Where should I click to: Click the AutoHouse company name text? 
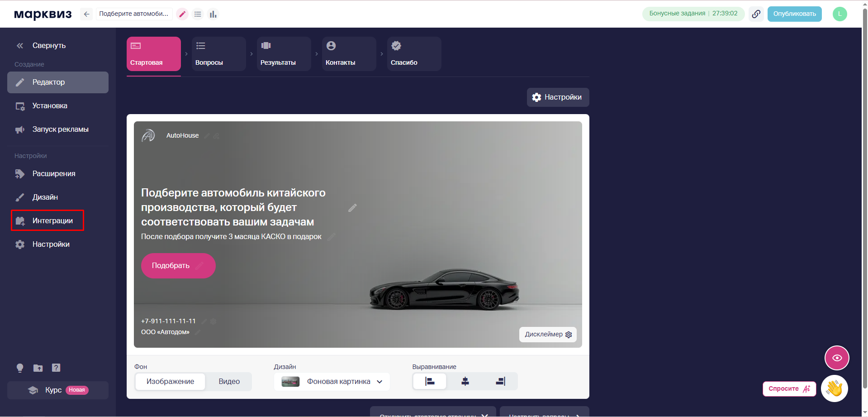182,135
